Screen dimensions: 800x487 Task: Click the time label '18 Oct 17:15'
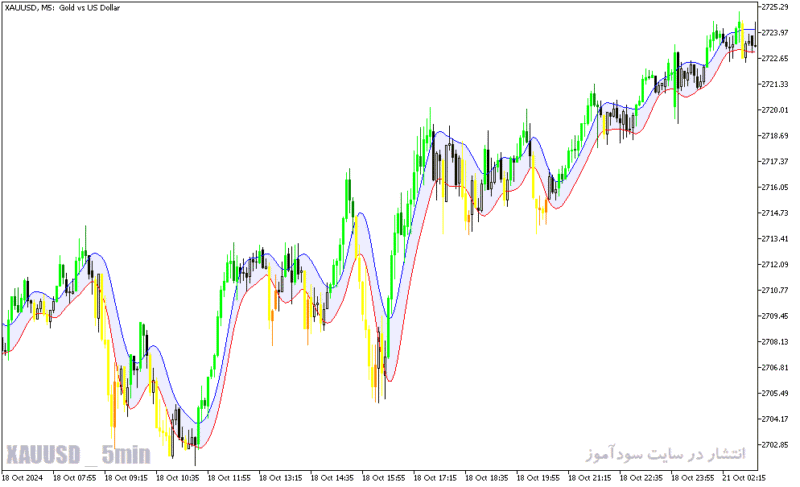click(x=435, y=478)
